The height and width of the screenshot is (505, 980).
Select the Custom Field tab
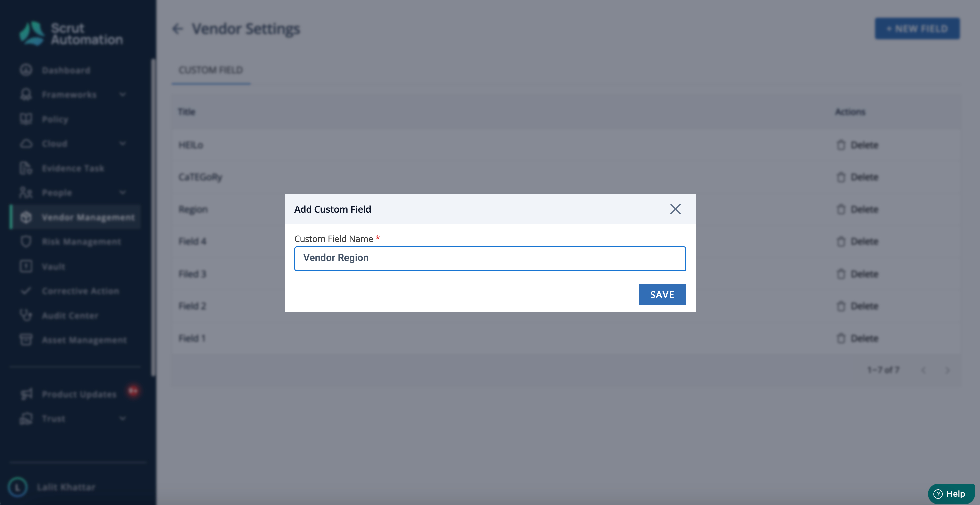211,70
